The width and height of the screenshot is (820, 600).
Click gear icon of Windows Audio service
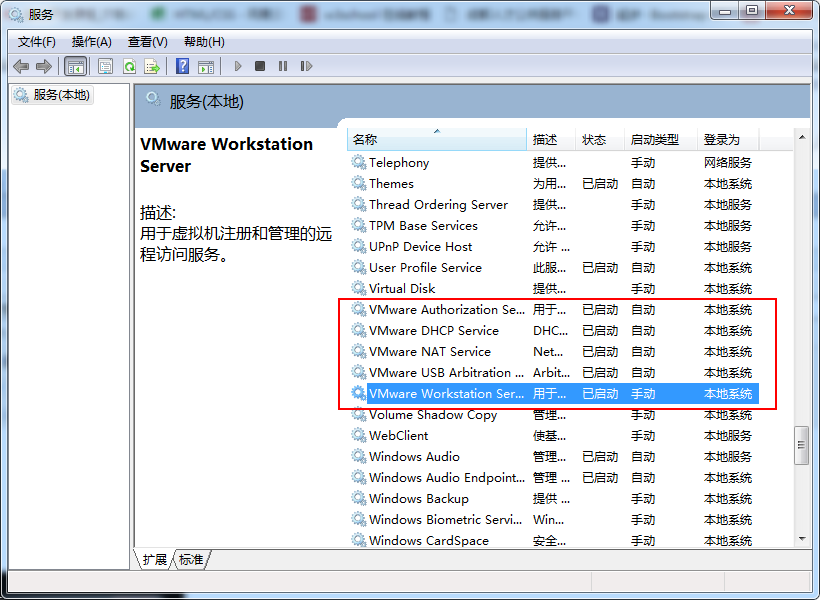pos(358,456)
